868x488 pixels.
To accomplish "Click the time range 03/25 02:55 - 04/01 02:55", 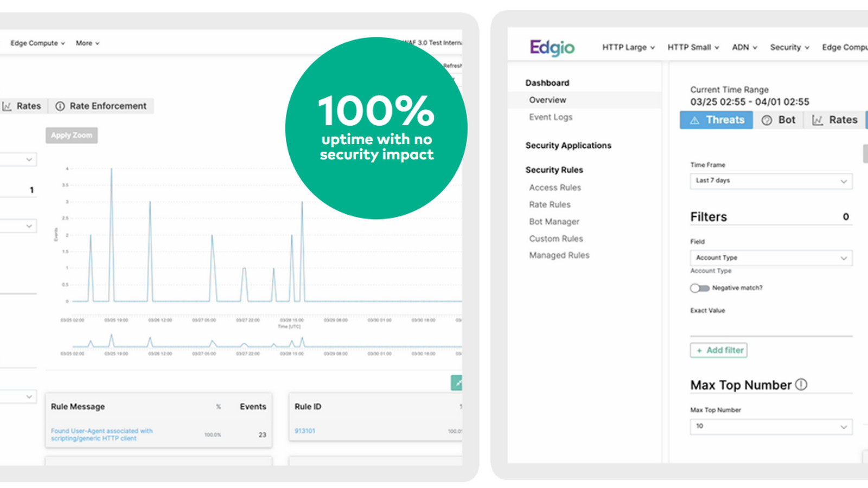I will click(749, 102).
